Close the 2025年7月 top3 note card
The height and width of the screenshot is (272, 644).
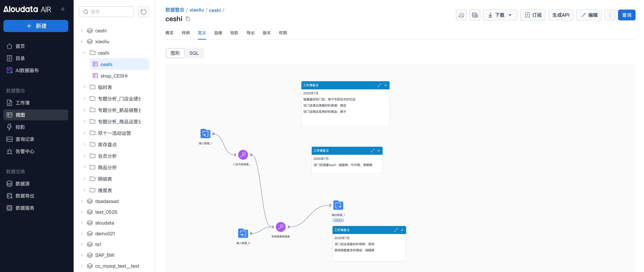[x=379, y=151]
